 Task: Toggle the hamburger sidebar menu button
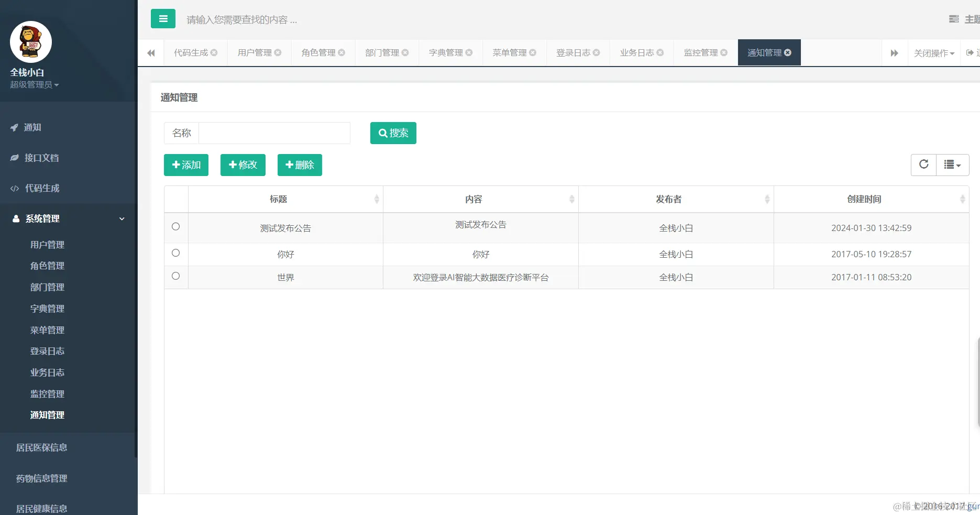pos(163,19)
